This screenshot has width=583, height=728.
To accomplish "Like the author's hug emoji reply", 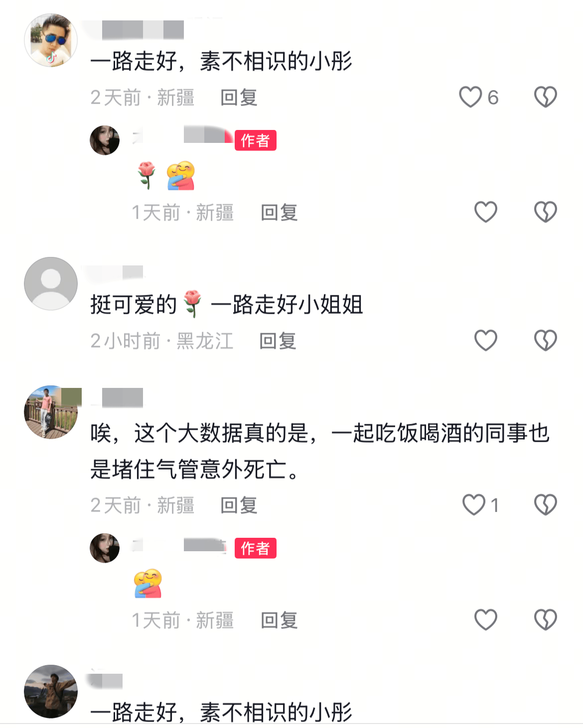I will tap(486, 620).
